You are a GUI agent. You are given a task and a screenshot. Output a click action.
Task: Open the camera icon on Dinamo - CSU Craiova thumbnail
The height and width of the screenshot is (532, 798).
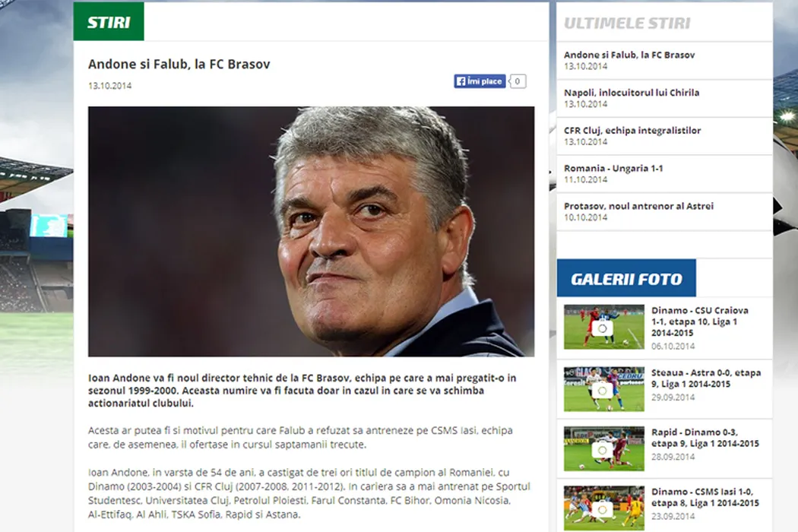pyautogui.click(x=603, y=328)
